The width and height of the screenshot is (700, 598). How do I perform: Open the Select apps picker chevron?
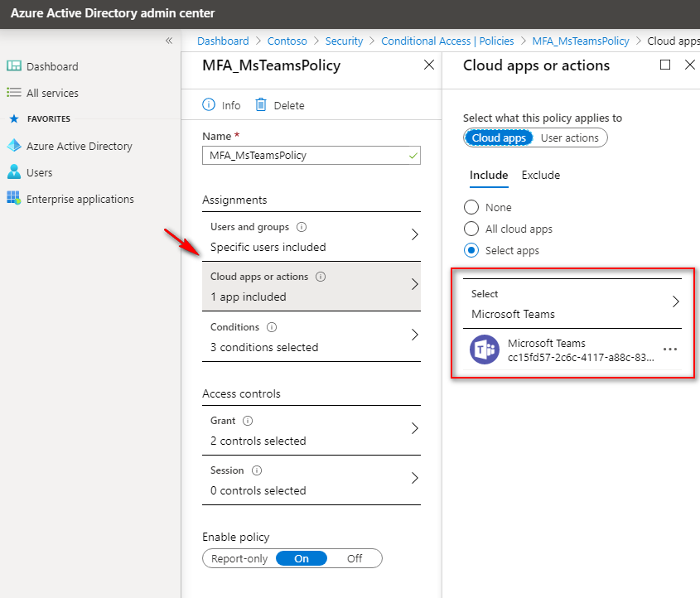(x=676, y=301)
